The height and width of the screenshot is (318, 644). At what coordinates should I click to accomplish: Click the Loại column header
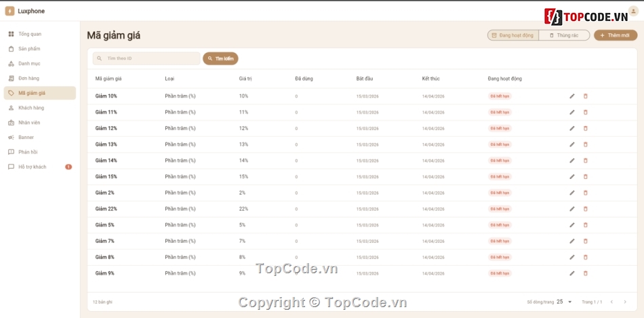(169, 79)
